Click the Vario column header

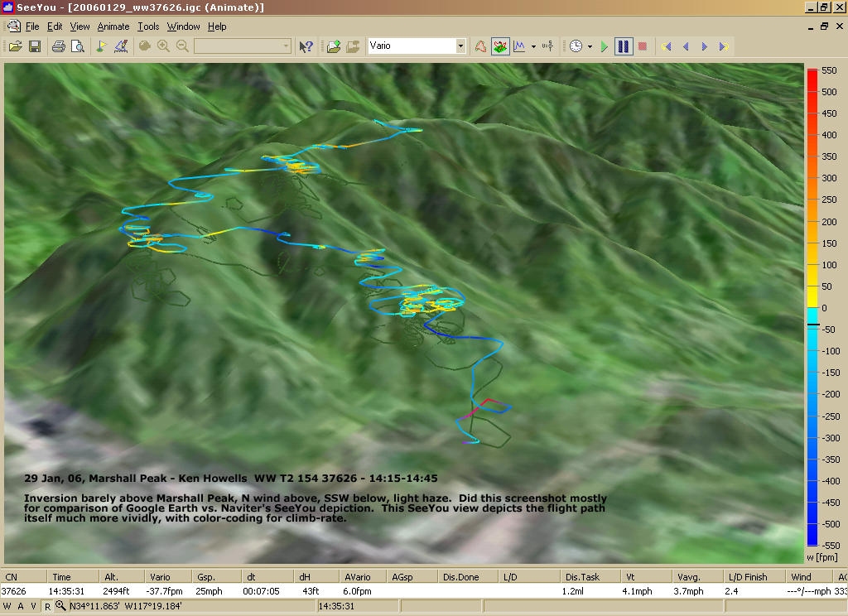click(x=160, y=576)
